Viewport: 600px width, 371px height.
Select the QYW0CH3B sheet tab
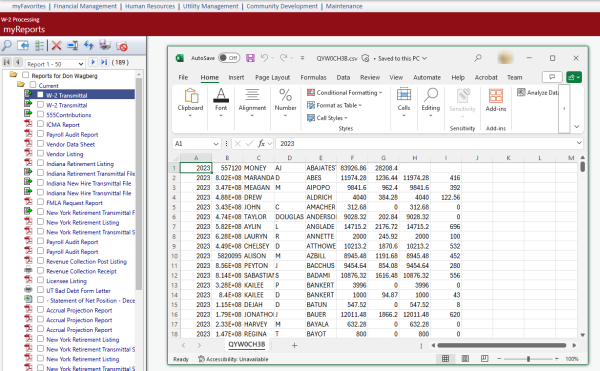tap(246, 345)
